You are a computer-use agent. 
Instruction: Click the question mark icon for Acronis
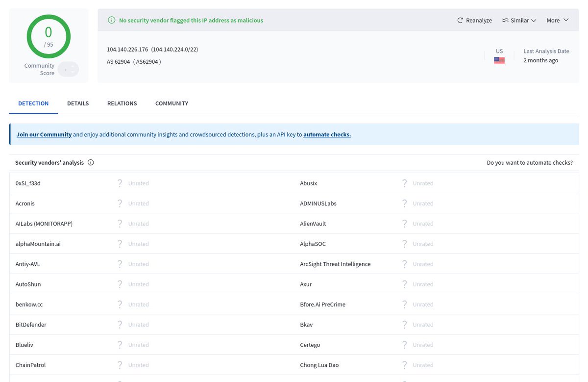coord(120,204)
